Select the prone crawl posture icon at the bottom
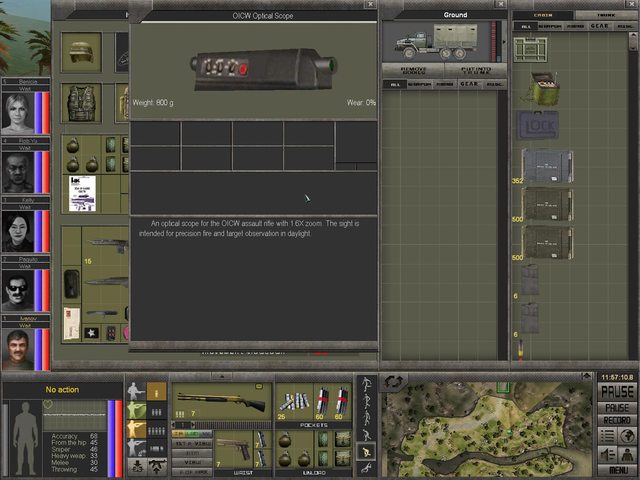The width and height of the screenshot is (640, 480). coord(367,467)
